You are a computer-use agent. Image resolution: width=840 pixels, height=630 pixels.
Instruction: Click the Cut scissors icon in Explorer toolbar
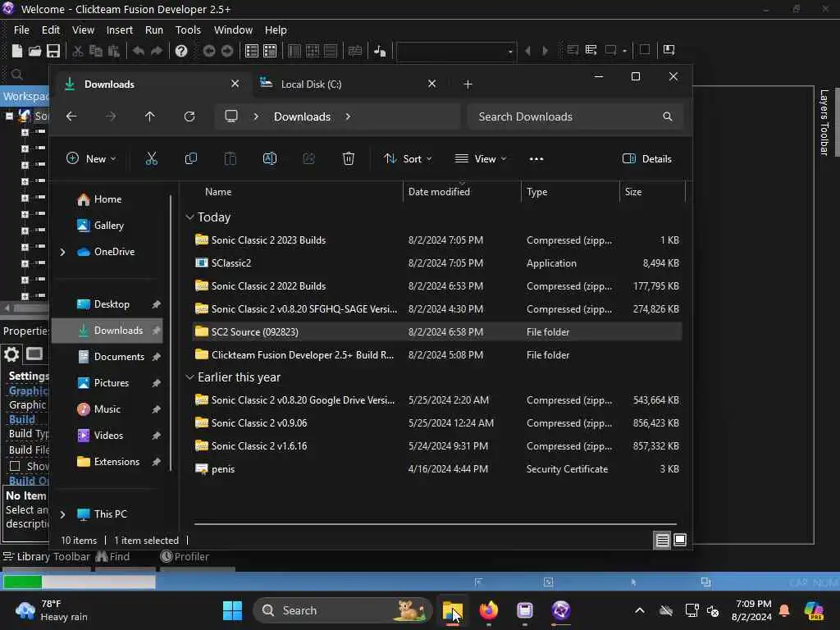(x=152, y=158)
